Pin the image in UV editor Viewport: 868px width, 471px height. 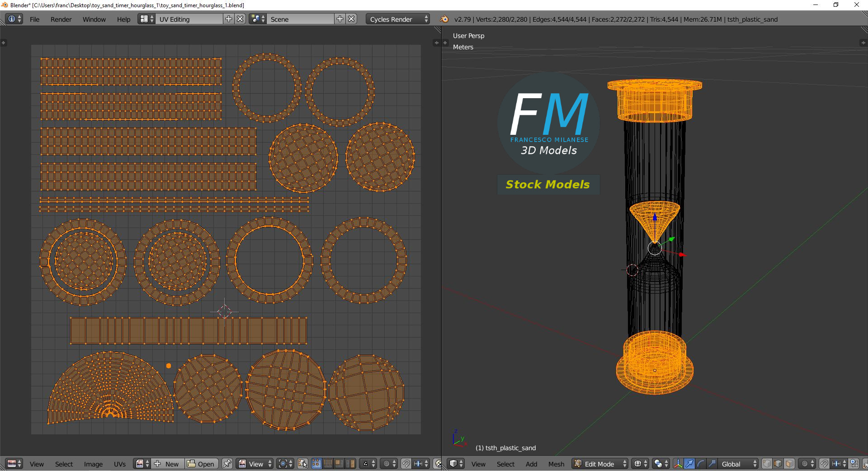pos(227,464)
